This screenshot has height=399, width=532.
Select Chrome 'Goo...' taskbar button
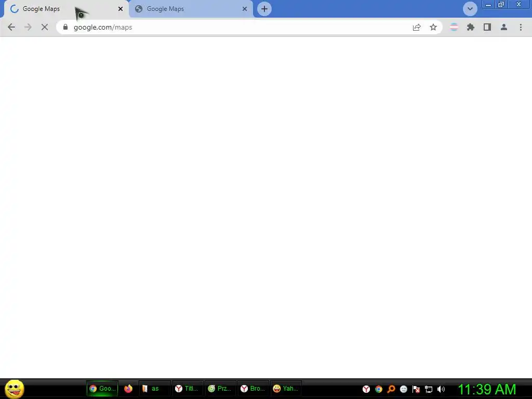pos(102,389)
